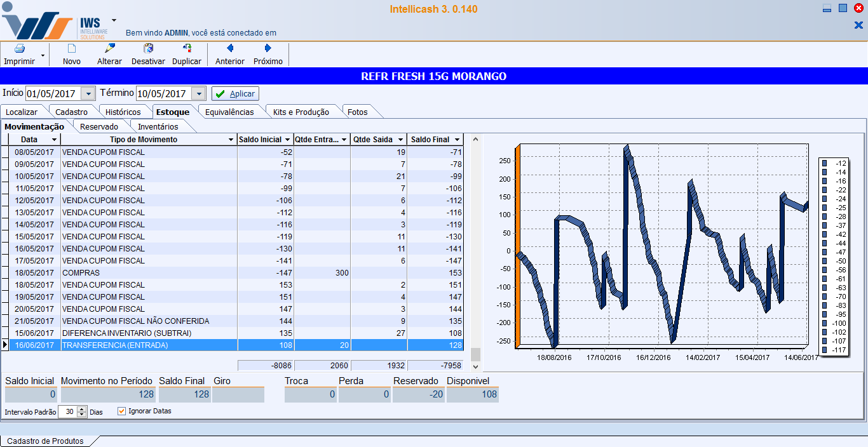
Task: Deactivate the product with Desativar
Action: [148, 55]
